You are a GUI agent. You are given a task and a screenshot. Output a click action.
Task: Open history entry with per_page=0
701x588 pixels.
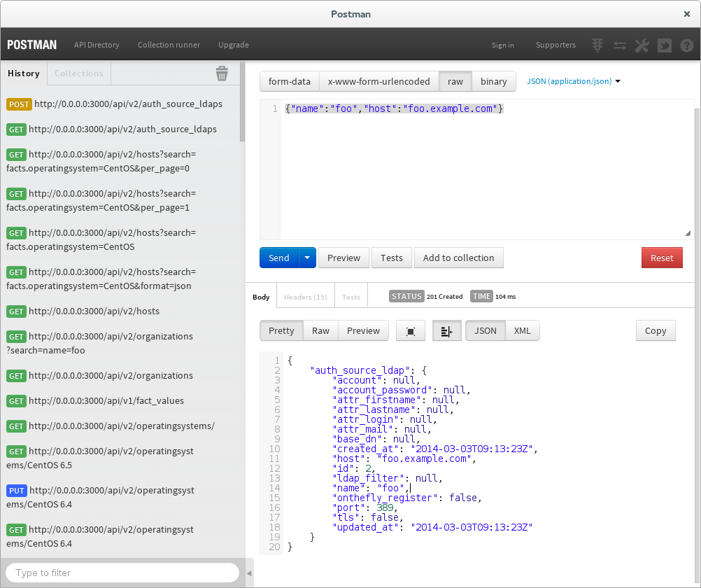[x=101, y=162]
